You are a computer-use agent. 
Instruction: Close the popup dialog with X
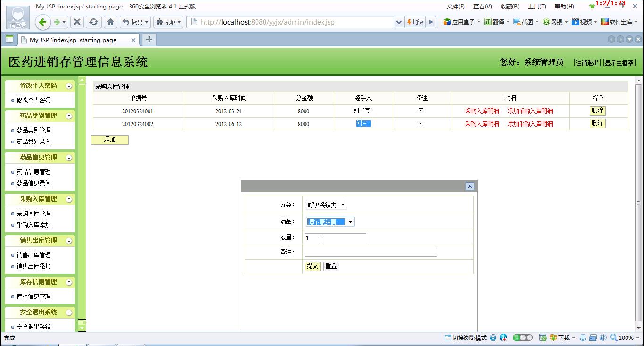click(x=470, y=186)
